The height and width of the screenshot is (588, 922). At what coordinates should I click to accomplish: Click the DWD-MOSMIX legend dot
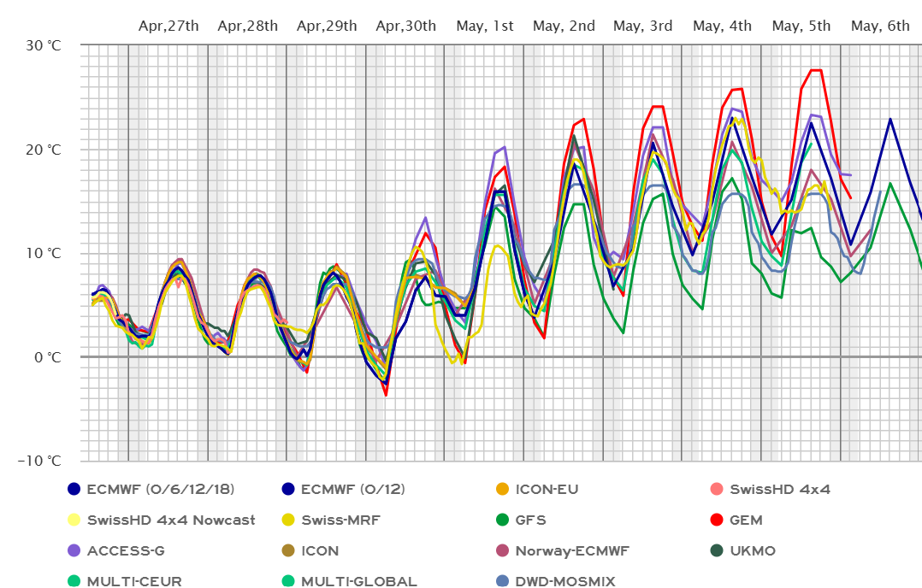tap(504, 582)
